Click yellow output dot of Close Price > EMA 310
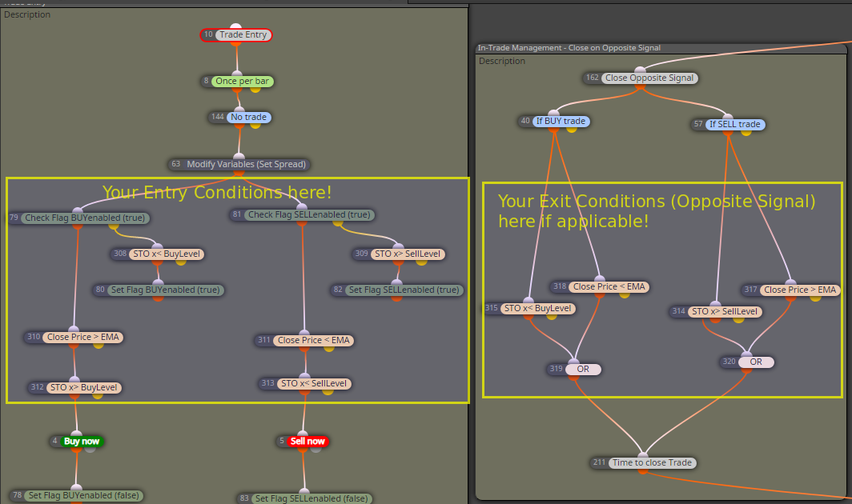The width and height of the screenshot is (852, 504). pos(98,344)
